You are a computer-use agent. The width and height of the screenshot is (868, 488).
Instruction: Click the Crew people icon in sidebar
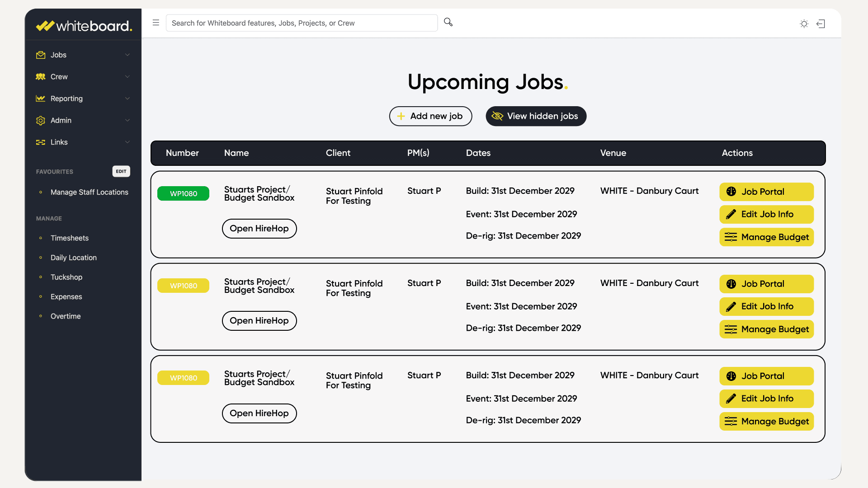click(x=41, y=77)
